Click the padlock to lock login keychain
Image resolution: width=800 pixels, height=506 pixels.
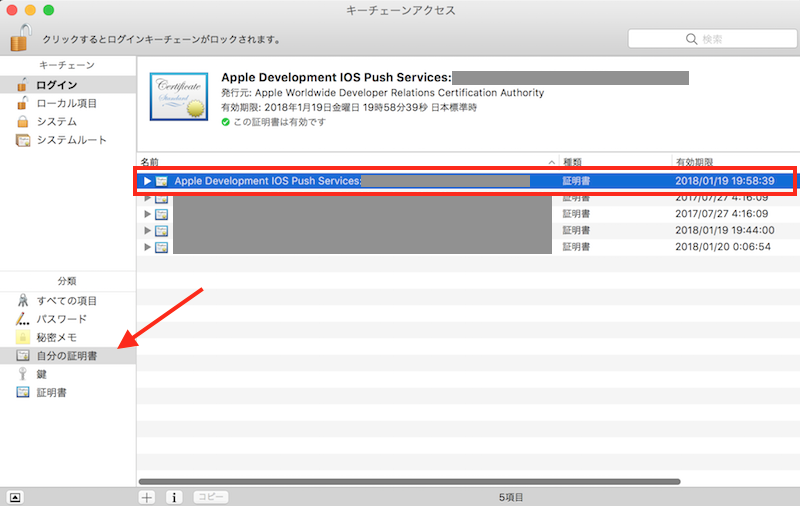tap(20, 38)
